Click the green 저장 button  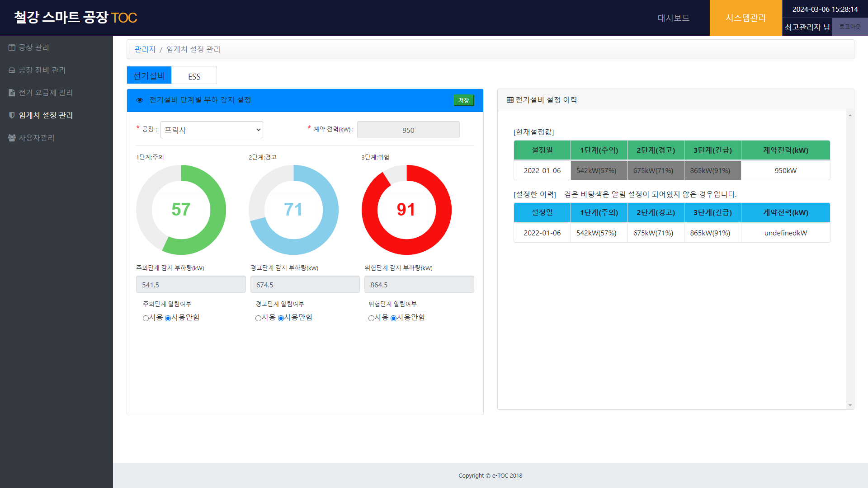(464, 100)
